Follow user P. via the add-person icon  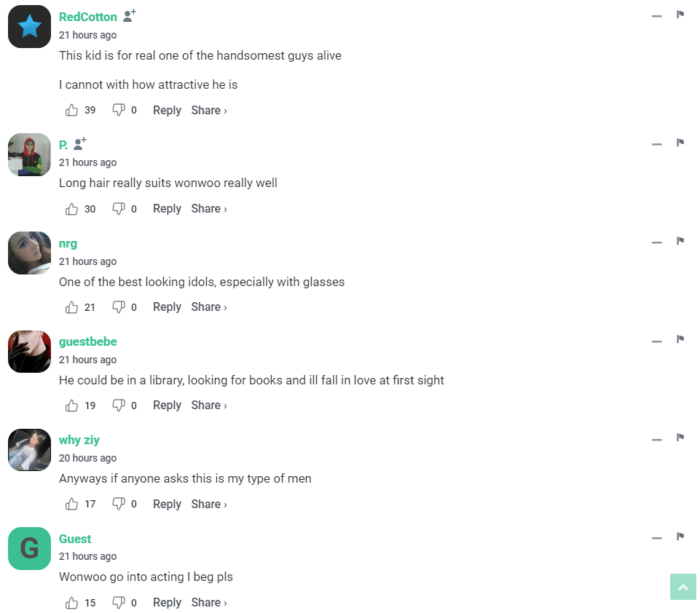point(80,143)
